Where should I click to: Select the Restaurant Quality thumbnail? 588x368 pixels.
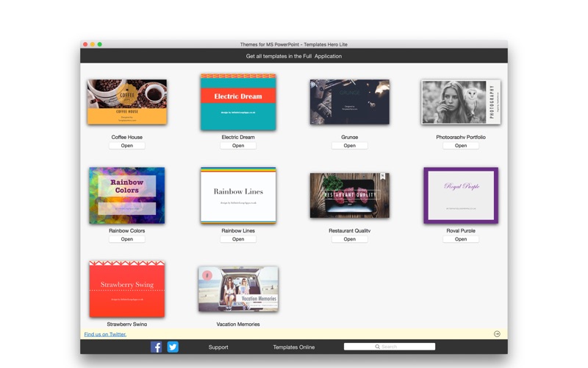pos(350,195)
